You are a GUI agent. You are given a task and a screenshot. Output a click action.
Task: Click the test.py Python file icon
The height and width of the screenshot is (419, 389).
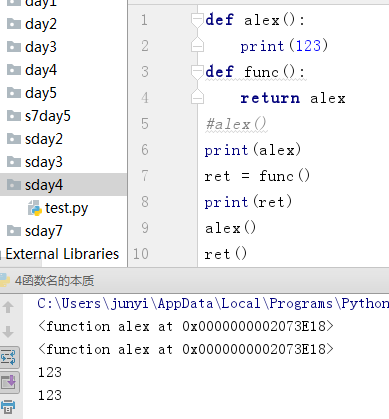[x=34, y=208]
